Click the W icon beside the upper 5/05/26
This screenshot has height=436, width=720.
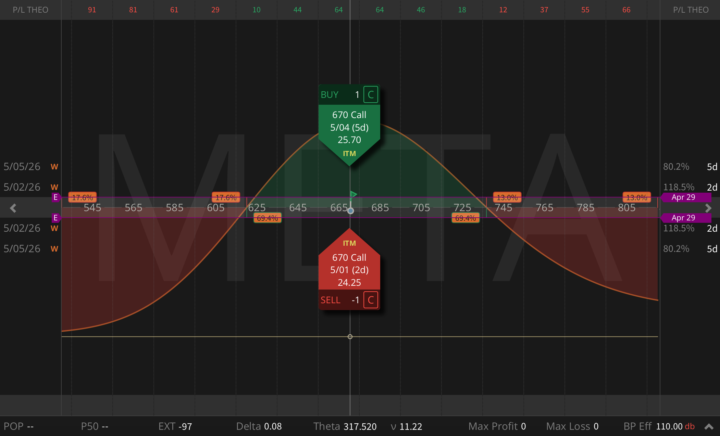tap(54, 167)
